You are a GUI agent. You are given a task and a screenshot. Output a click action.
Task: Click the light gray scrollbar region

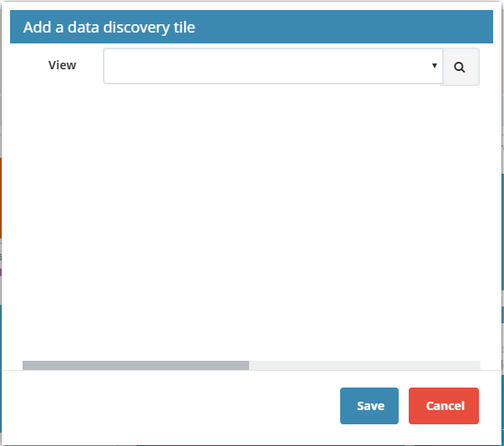[x=364, y=365]
